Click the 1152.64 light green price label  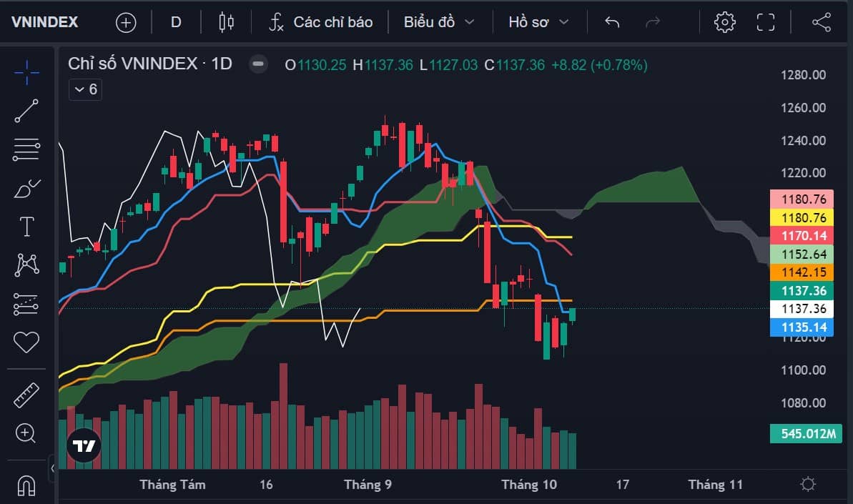802,254
